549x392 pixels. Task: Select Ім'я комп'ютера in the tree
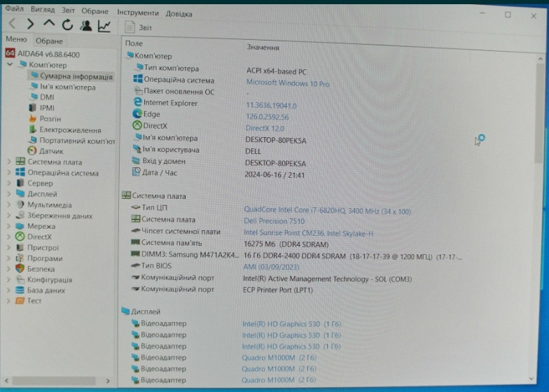click(63, 87)
